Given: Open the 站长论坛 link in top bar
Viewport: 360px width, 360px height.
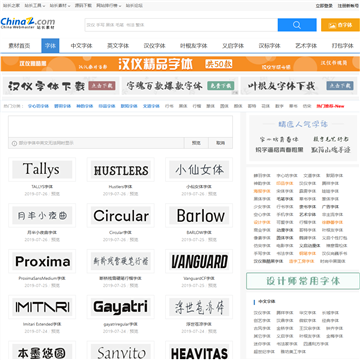Looking at the screenshot, I should 134,6.
